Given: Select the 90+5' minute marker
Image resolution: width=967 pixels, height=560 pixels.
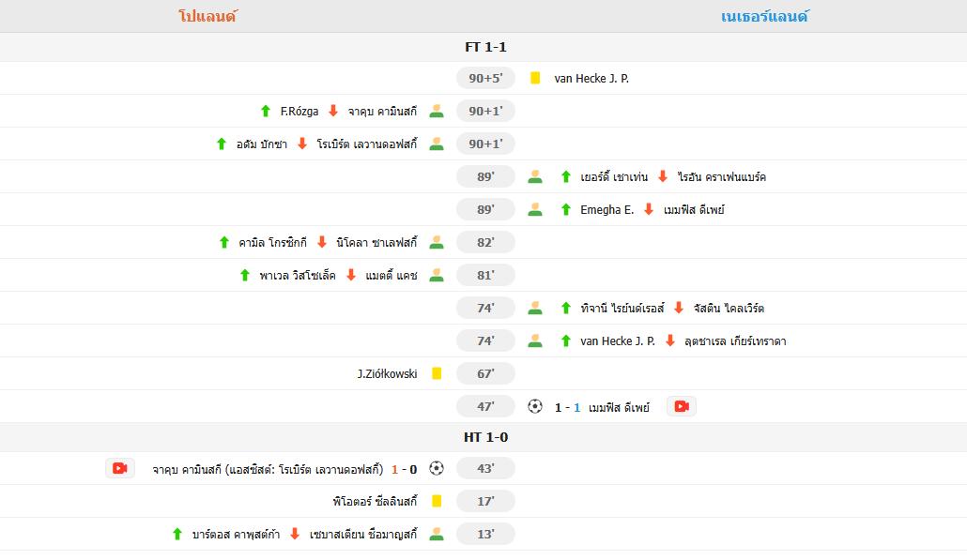Looking at the screenshot, I should pos(485,79).
